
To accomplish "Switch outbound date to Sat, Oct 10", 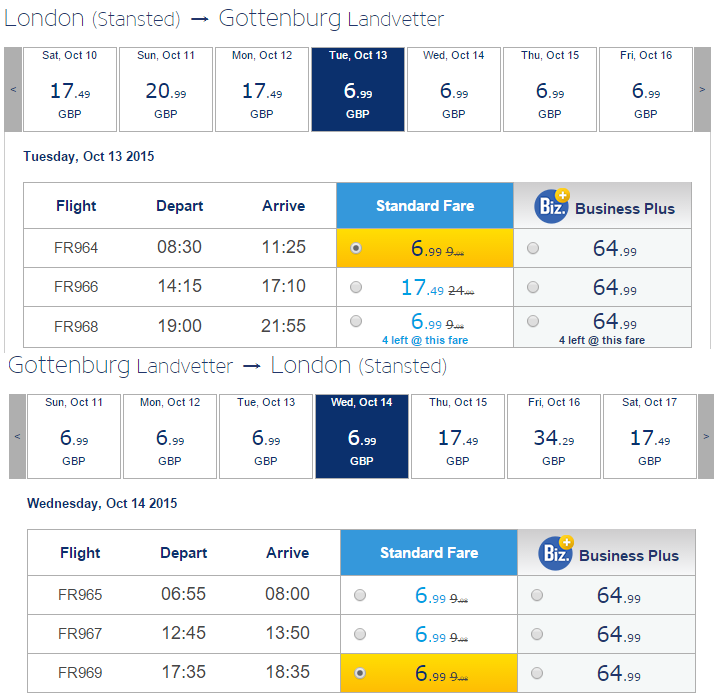I will tap(70, 89).
